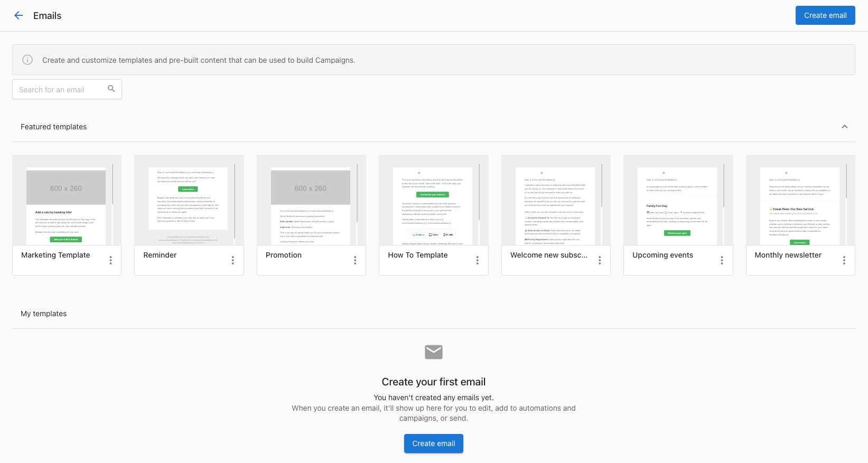
Task: Open the Monthly newsletter template thumbnail
Action: (800, 200)
